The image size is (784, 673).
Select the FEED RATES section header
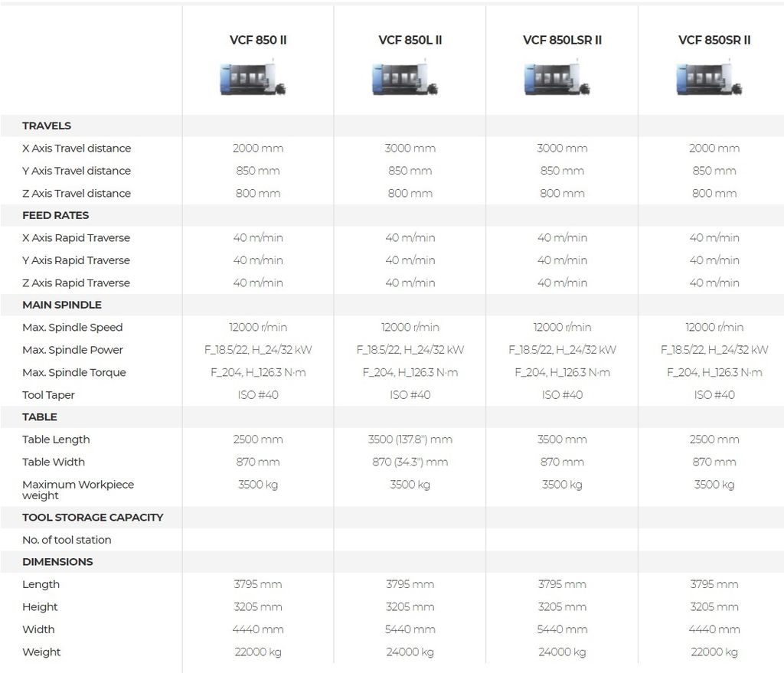[55, 215]
